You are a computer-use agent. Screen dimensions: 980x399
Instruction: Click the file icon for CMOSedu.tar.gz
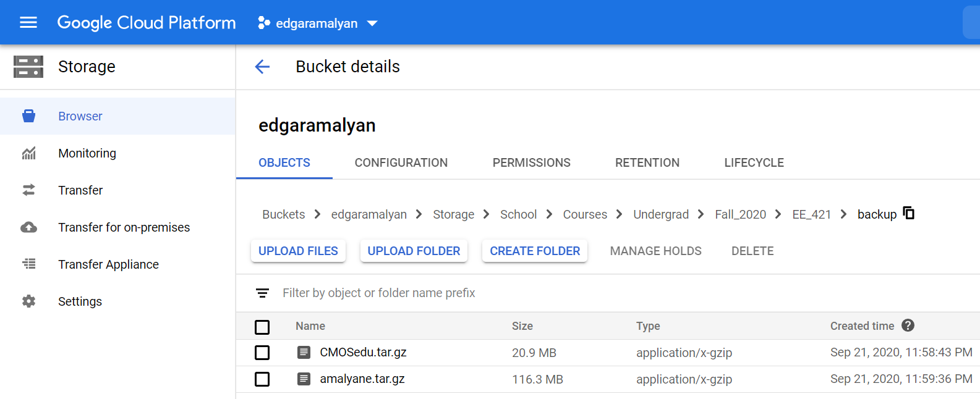click(x=304, y=353)
